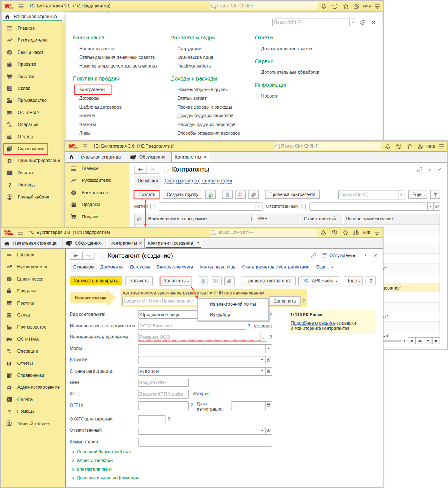Focus the Комментарий input field
Image resolution: width=448 pixels, height=488 pixels.
(x=205, y=442)
